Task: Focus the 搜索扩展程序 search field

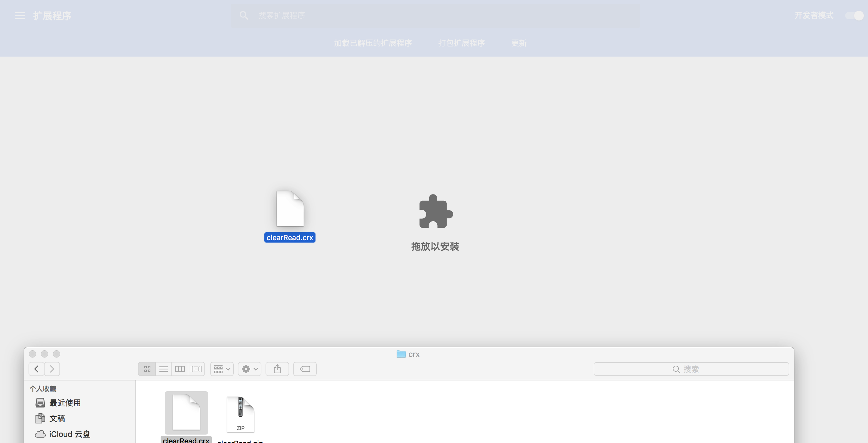Action: click(x=438, y=16)
